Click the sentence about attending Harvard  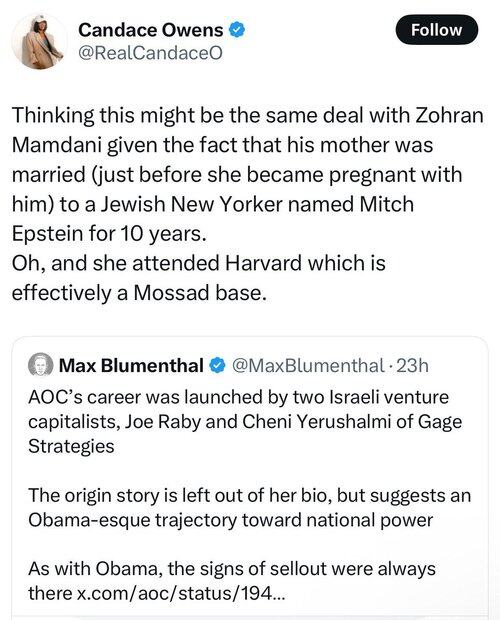pos(198,278)
